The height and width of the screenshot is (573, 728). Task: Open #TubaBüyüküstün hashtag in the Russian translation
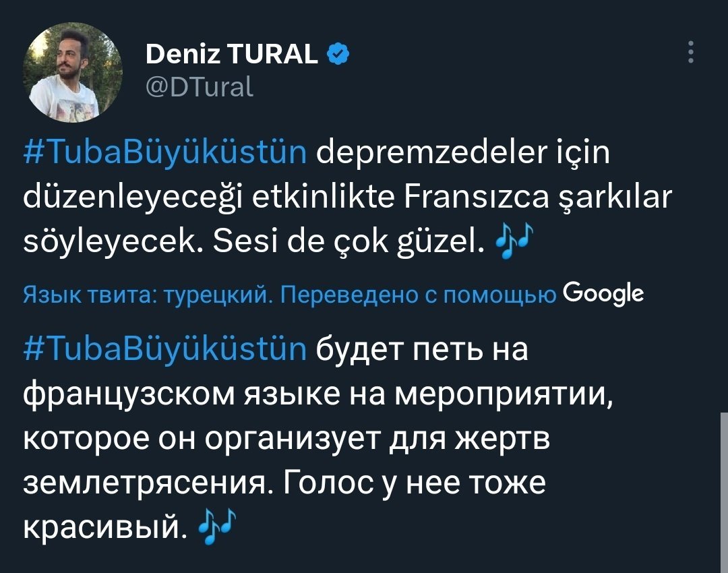tap(165, 351)
